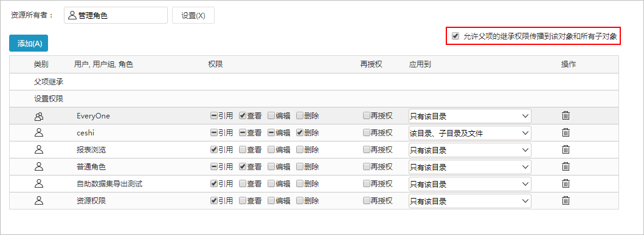This screenshot has width=644, height=235.
Task: Open 应用到 dropdown for 普通角色
Action: pyautogui.click(x=470, y=167)
